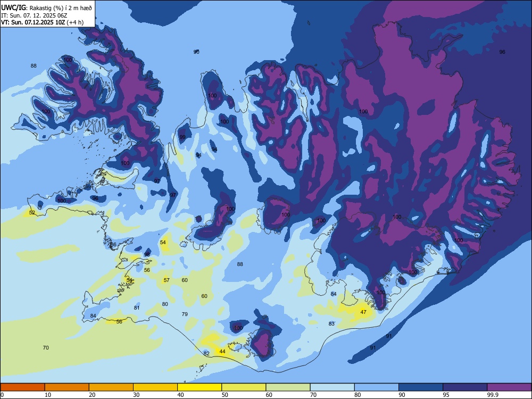The image size is (532, 399).
Task: Click the initial time line "IT: Sun. 07. 12. 2025 06Z"
Action: [34, 15]
